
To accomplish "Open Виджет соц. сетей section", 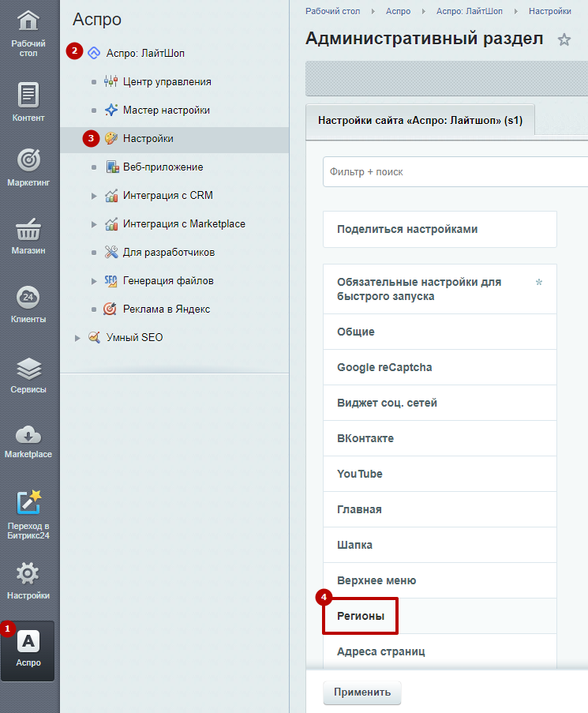I will pyautogui.click(x=440, y=403).
